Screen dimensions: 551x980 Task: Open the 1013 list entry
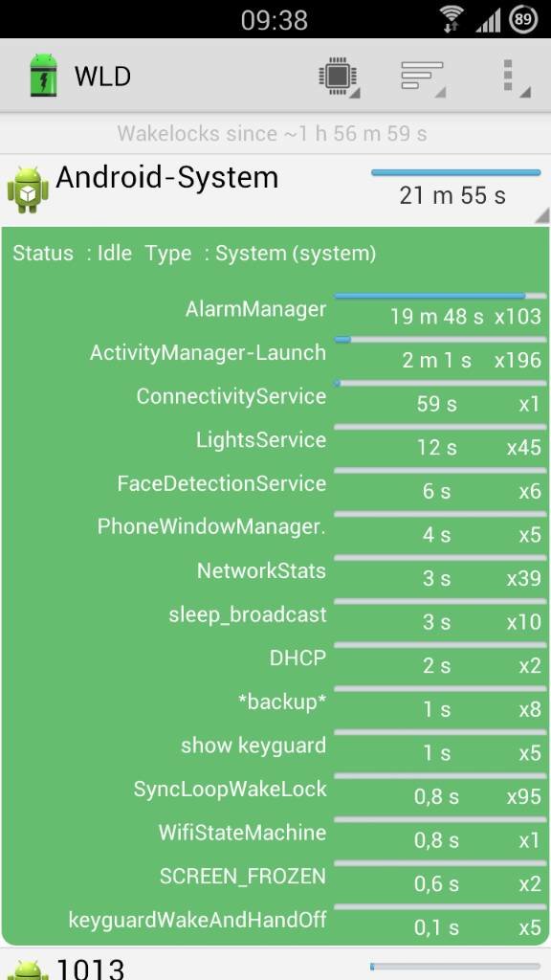(x=275, y=965)
